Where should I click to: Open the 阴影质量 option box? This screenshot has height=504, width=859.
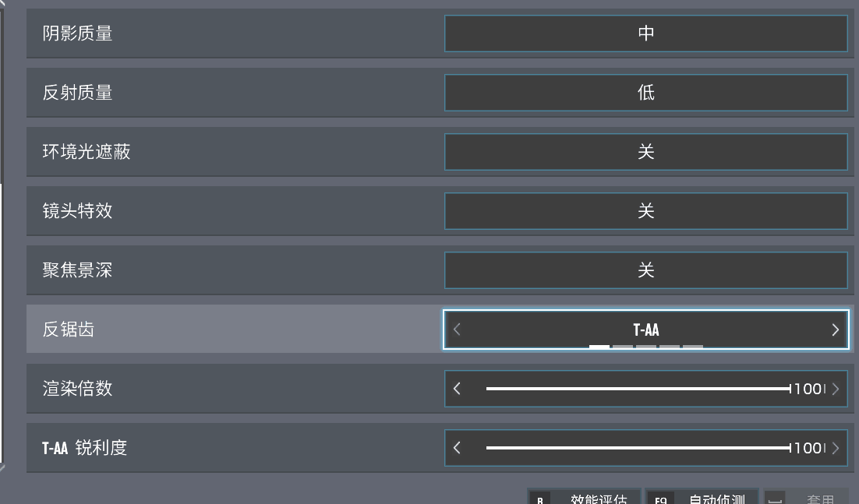click(645, 33)
